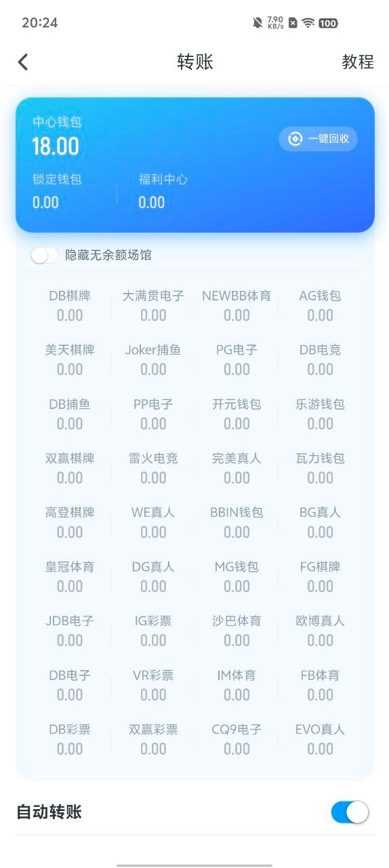389x868 pixels.
Task: Choose the AG钱包 venue
Action: pyautogui.click(x=320, y=305)
